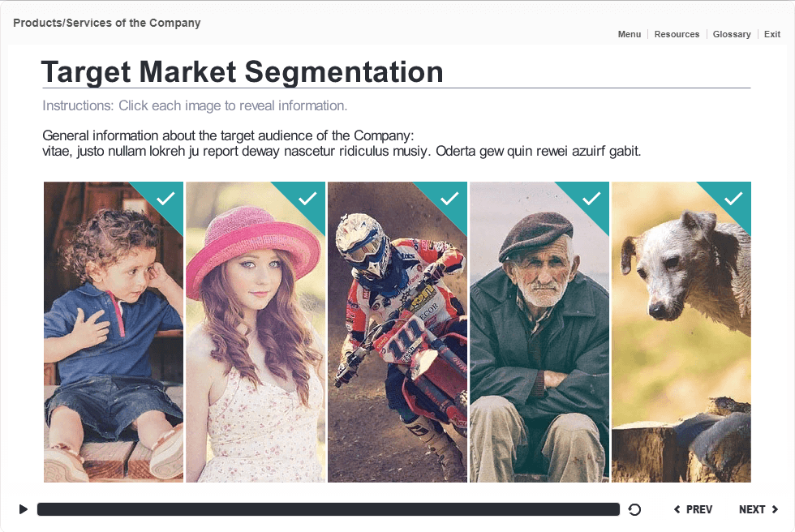Click the elderly man in cap image
The width and height of the screenshot is (795, 532).
pyautogui.click(x=539, y=341)
